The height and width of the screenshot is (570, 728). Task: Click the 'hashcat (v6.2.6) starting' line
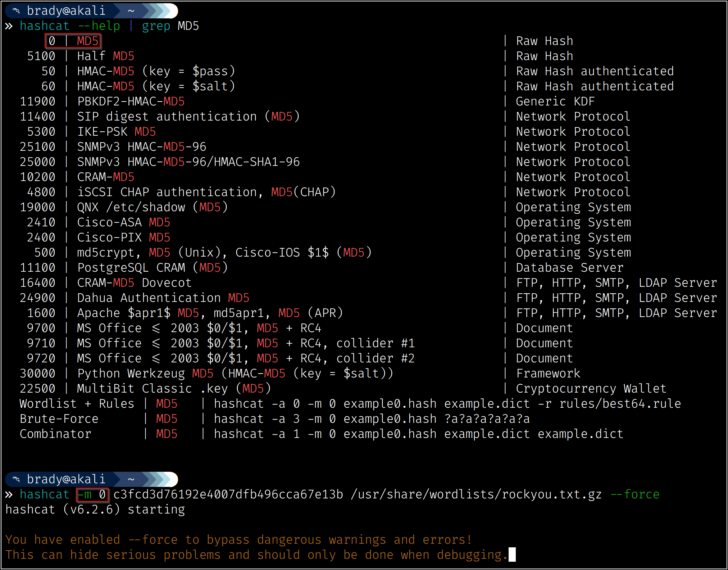click(x=95, y=510)
